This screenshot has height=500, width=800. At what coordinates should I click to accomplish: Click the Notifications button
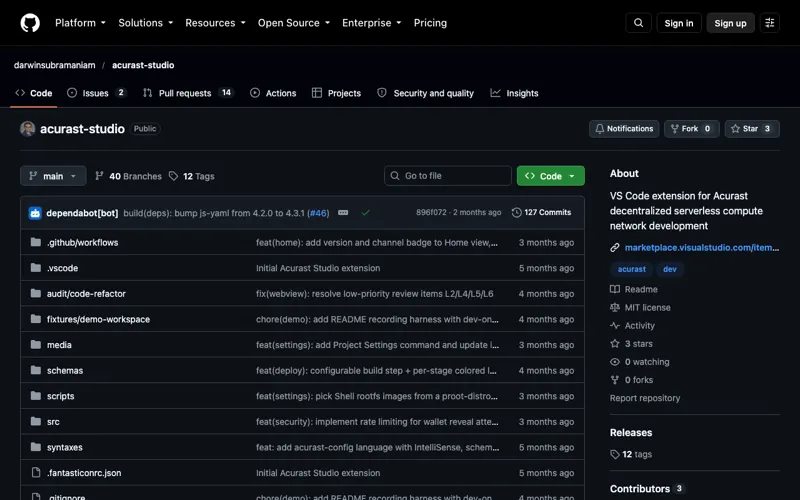624,129
